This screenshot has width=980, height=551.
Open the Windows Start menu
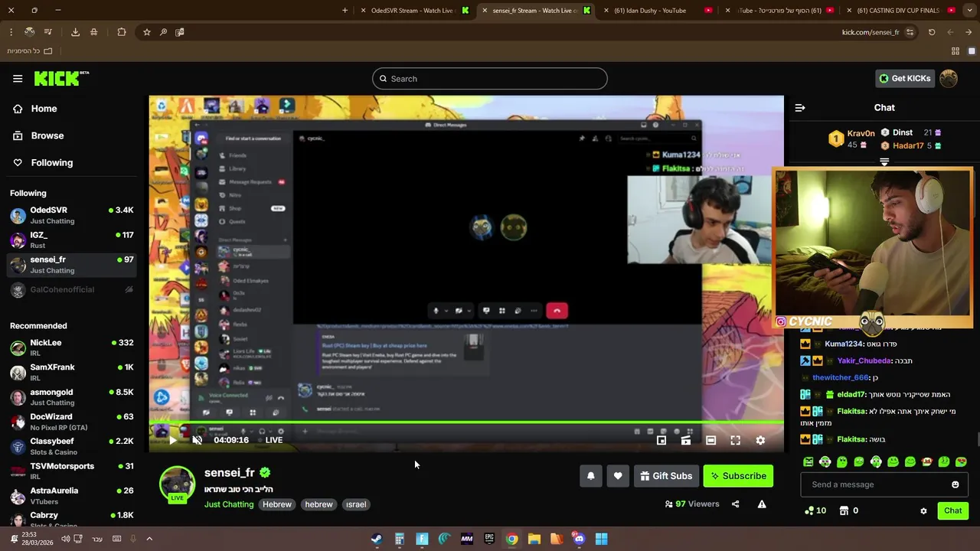[x=602, y=539]
